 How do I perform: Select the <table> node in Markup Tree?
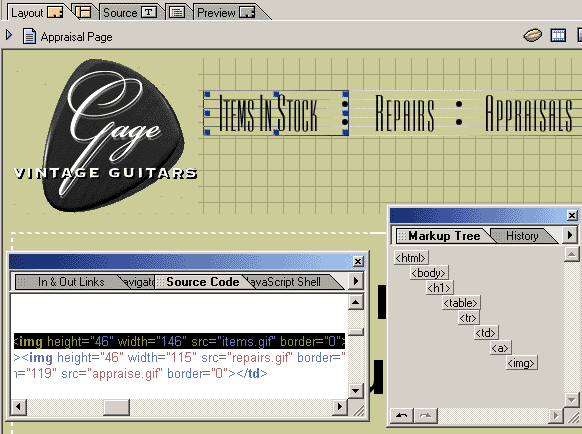pyautogui.click(x=460, y=303)
